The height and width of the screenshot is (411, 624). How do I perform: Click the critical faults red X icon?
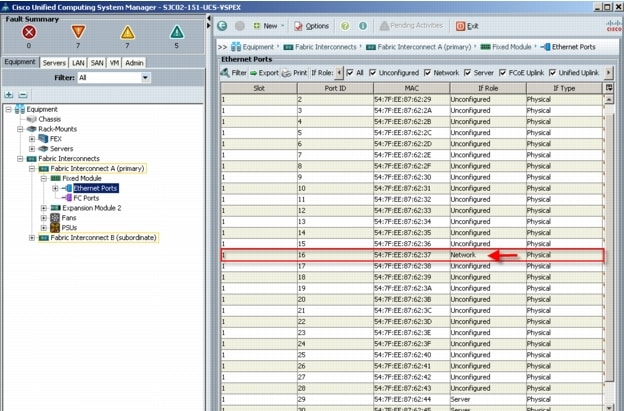coord(29,32)
